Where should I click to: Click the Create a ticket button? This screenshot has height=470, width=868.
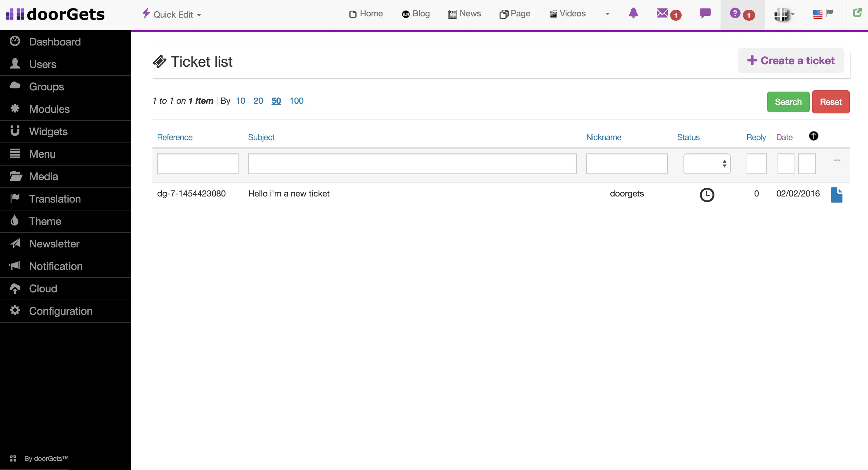pyautogui.click(x=791, y=61)
